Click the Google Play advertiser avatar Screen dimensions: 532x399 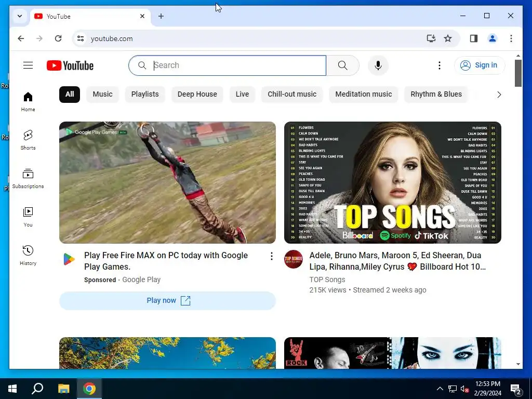point(69,259)
